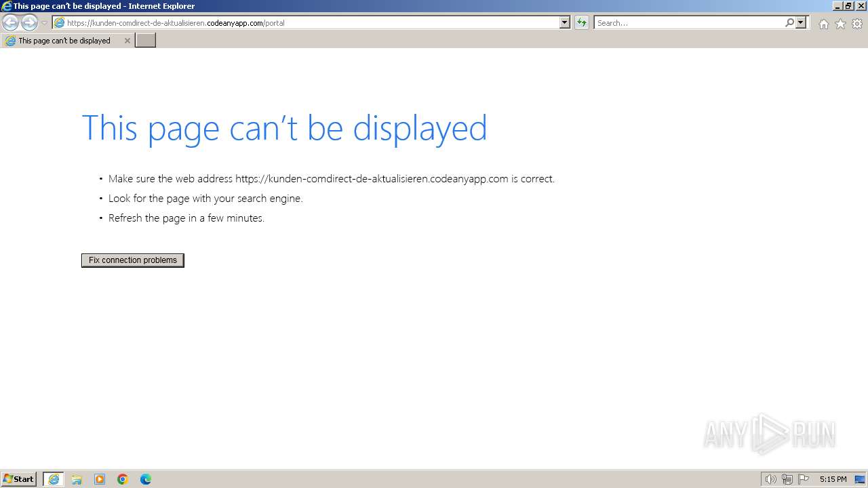Image resolution: width=868 pixels, height=488 pixels.
Task: Click the 'Refresh the page in a few minutes' line
Action: pyautogui.click(x=186, y=218)
